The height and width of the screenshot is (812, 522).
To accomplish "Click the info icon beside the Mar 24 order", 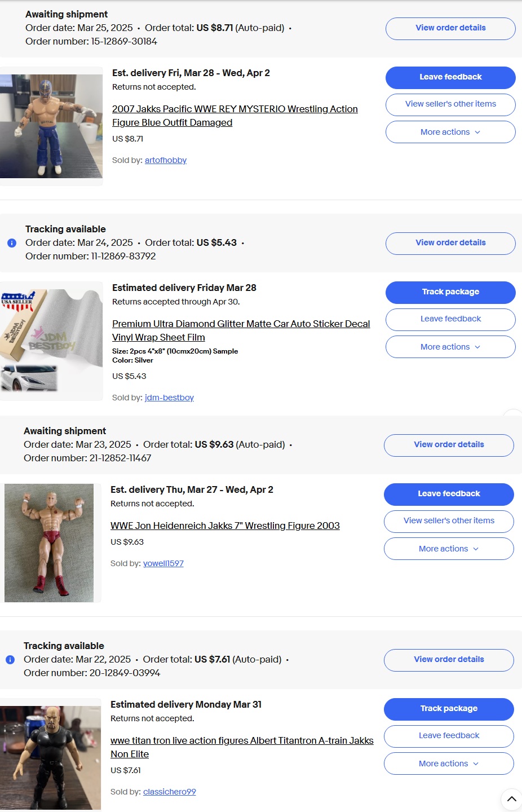I will (x=12, y=243).
